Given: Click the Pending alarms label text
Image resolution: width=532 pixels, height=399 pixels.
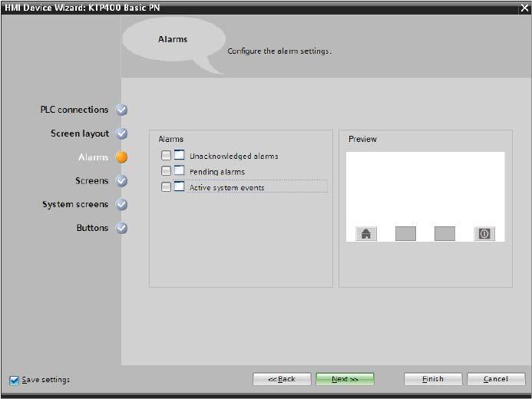Looking at the screenshot, I should [217, 172].
